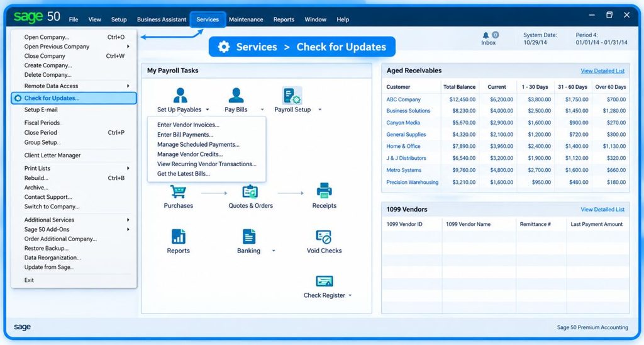Expand the Set Up Payables dropdown arrow
Screen dimensions: 644x345
coord(208,110)
